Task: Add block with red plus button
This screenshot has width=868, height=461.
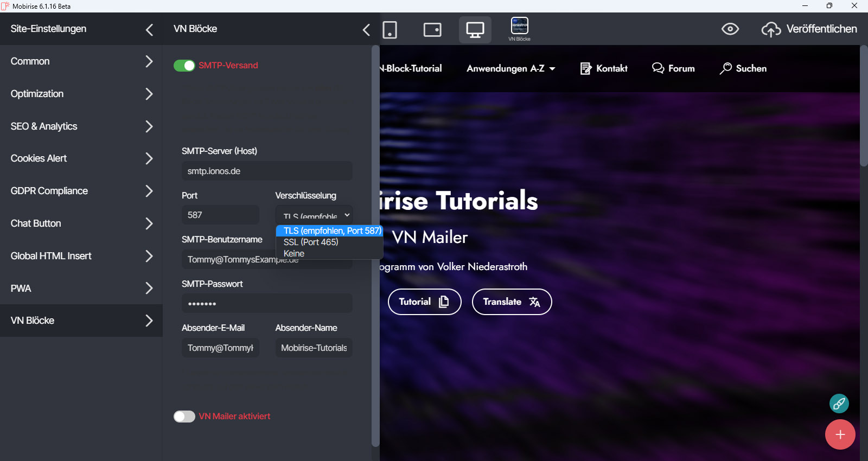Action: tap(840, 434)
